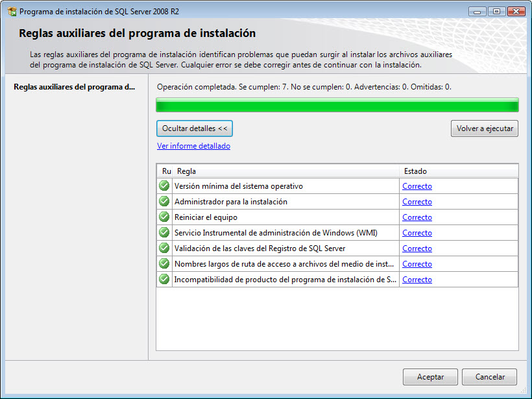Click Aceptar to continue
Screen dimensions: 532x399
click(x=430, y=377)
